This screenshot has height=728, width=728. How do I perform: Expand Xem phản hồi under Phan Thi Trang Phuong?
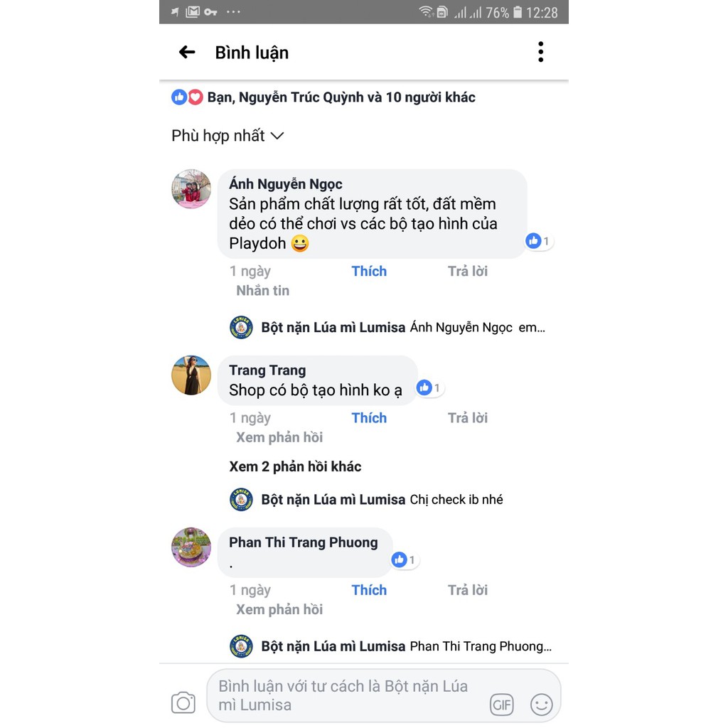279,609
